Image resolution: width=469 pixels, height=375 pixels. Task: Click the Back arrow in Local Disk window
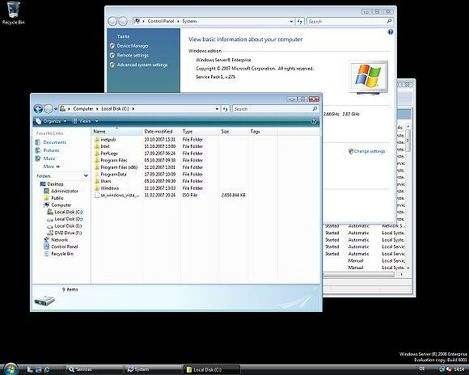click(x=38, y=109)
